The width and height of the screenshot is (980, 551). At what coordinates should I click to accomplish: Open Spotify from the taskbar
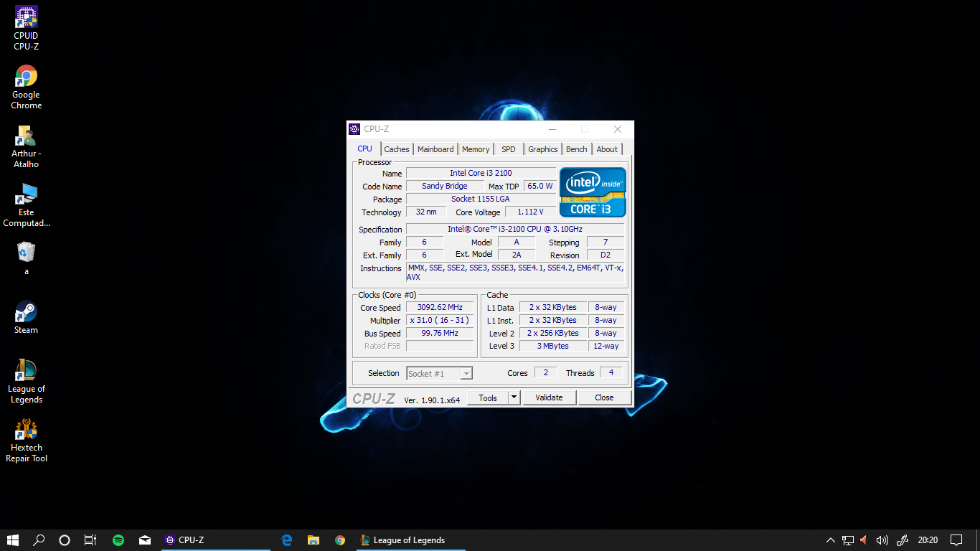click(118, 540)
